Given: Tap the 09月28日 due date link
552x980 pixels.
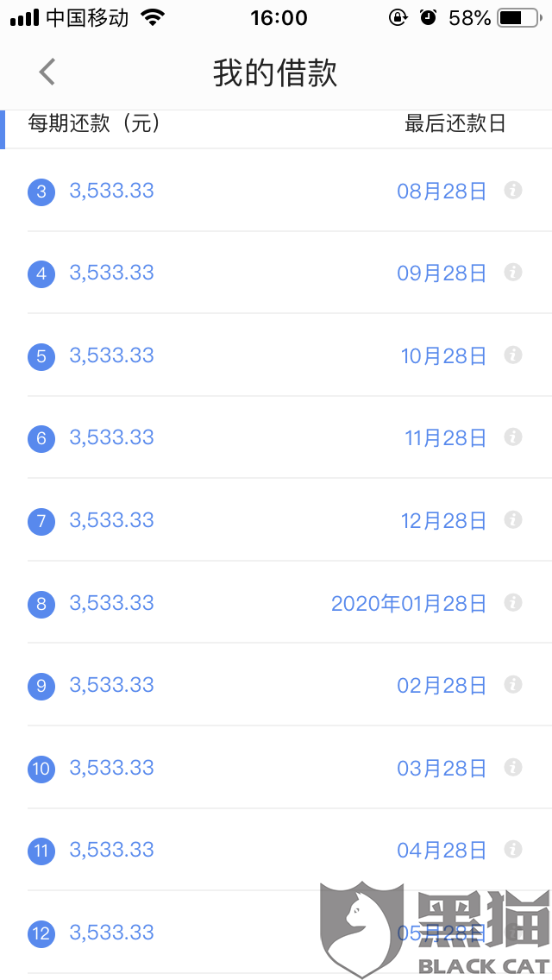Looking at the screenshot, I should 442,273.
